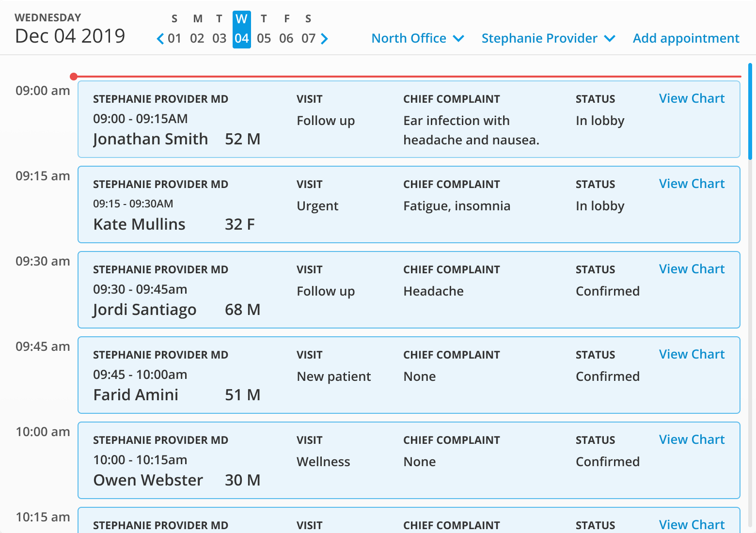
Task: View Chart for Kate Mullins
Action: pos(692,184)
